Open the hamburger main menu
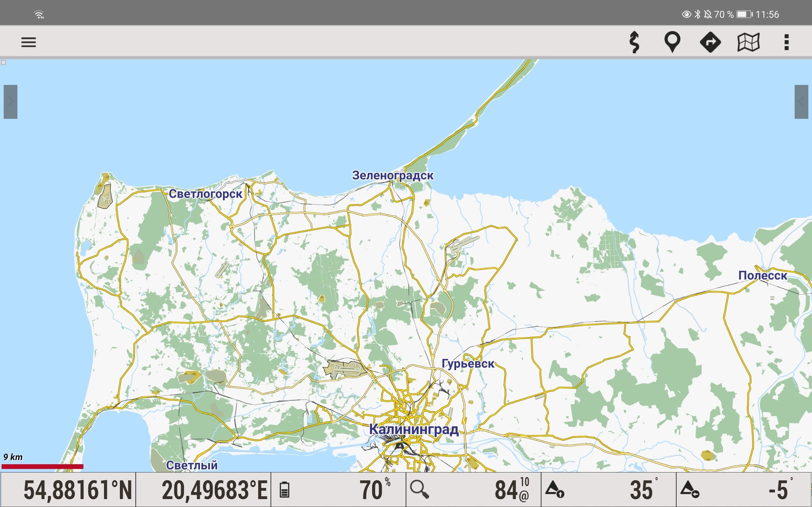The height and width of the screenshot is (507, 812). coord(29,42)
